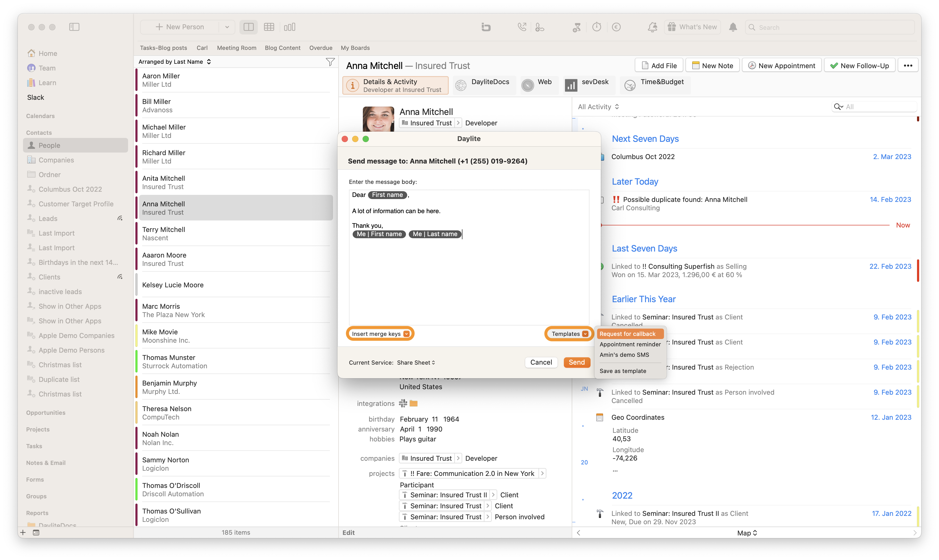Focus the main Search field
Screen dimensions: 939x560
tap(829, 27)
